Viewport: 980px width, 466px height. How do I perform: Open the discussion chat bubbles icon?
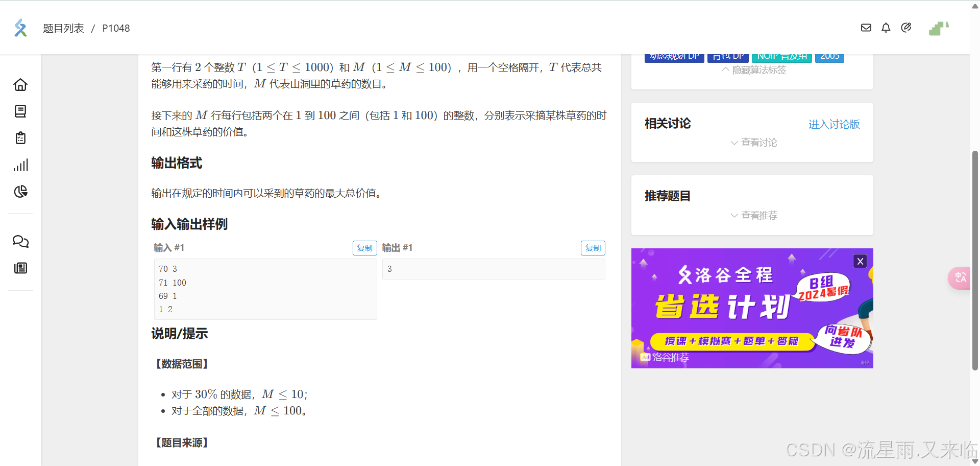pos(20,241)
